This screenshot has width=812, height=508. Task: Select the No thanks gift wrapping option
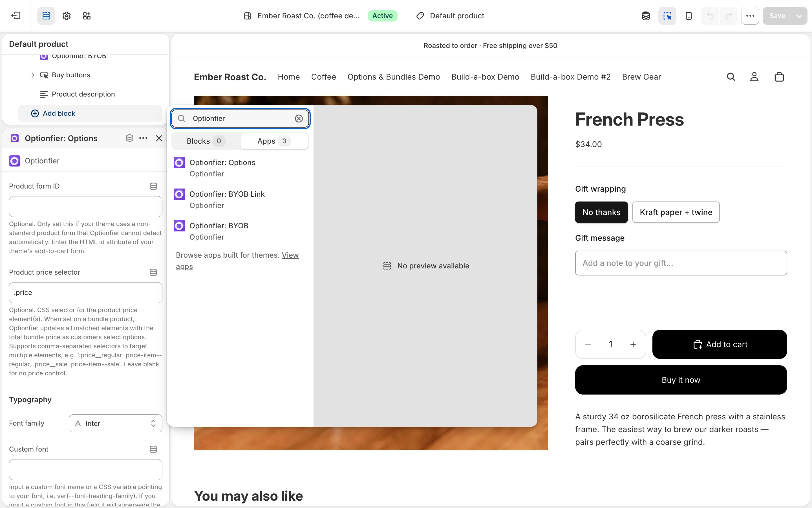pyautogui.click(x=601, y=212)
